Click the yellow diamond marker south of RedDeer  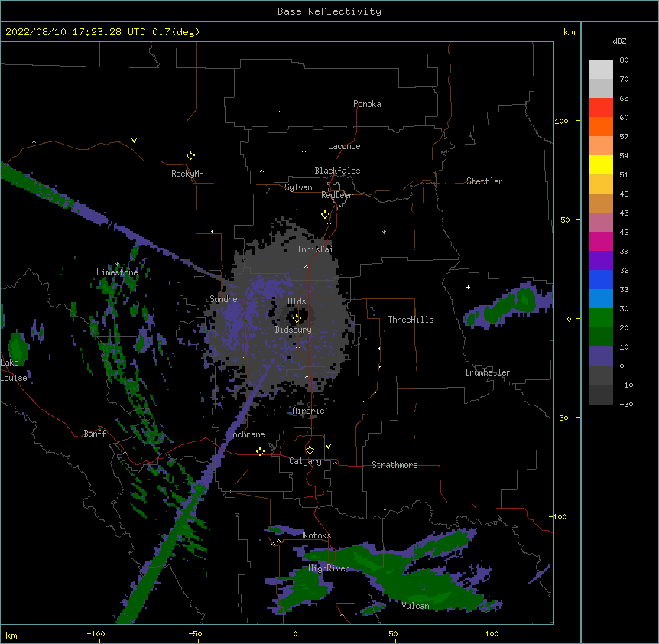click(x=326, y=215)
